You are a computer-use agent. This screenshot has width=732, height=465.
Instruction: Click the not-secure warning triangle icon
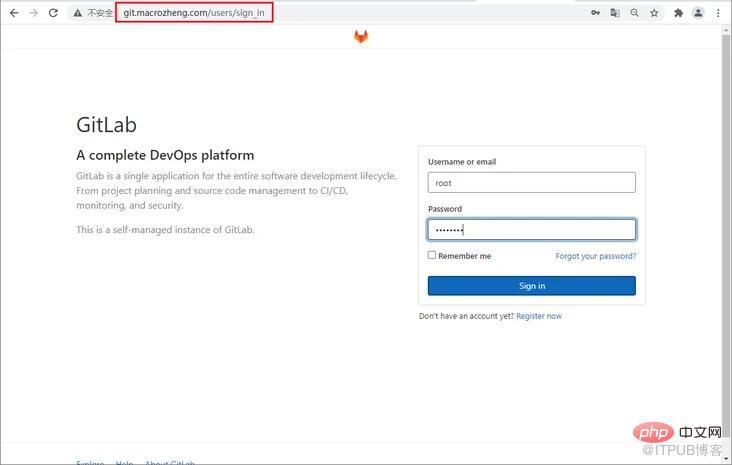(x=77, y=13)
